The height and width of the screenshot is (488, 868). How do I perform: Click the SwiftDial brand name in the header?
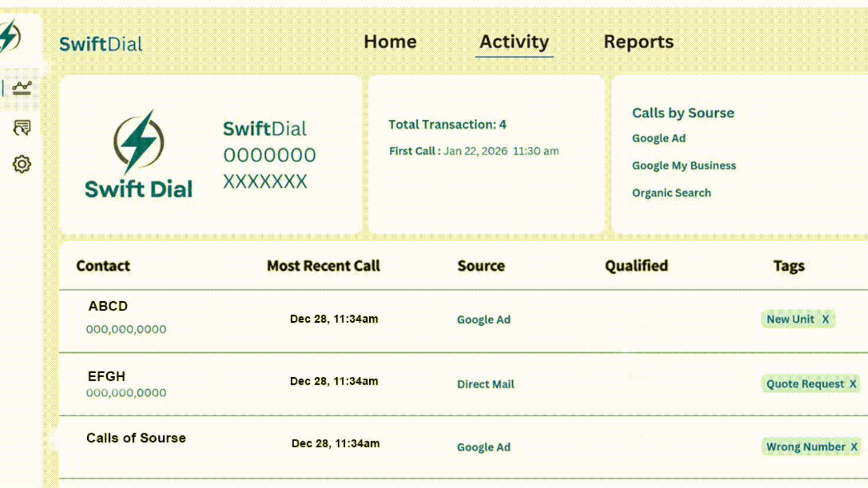(x=100, y=43)
